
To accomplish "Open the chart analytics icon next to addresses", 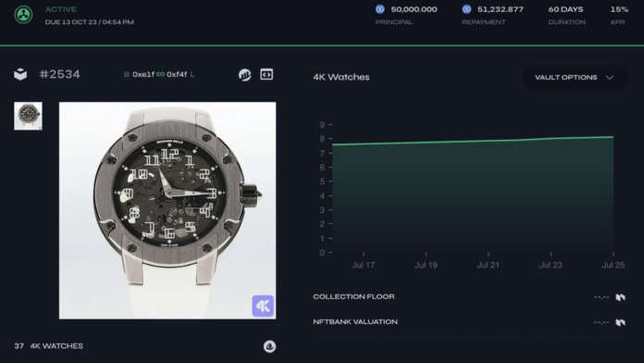I will click(x=245, y=75).
